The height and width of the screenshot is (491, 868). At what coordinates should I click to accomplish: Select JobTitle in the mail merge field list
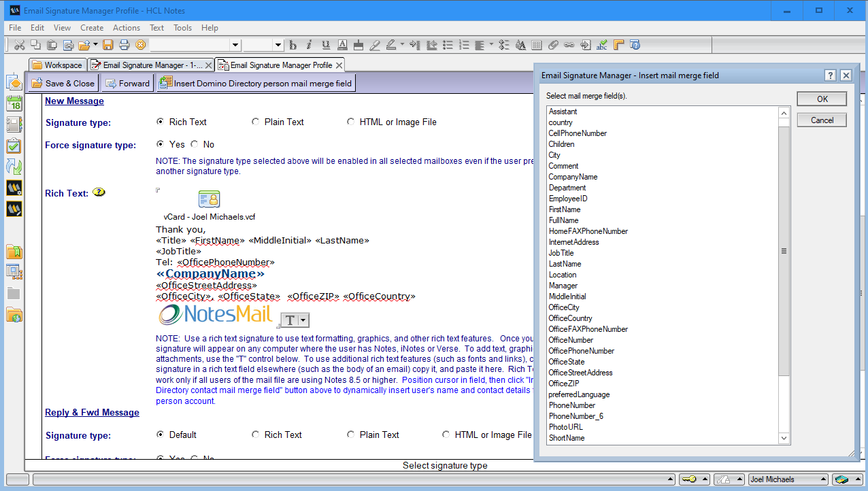tap(561, 253)
